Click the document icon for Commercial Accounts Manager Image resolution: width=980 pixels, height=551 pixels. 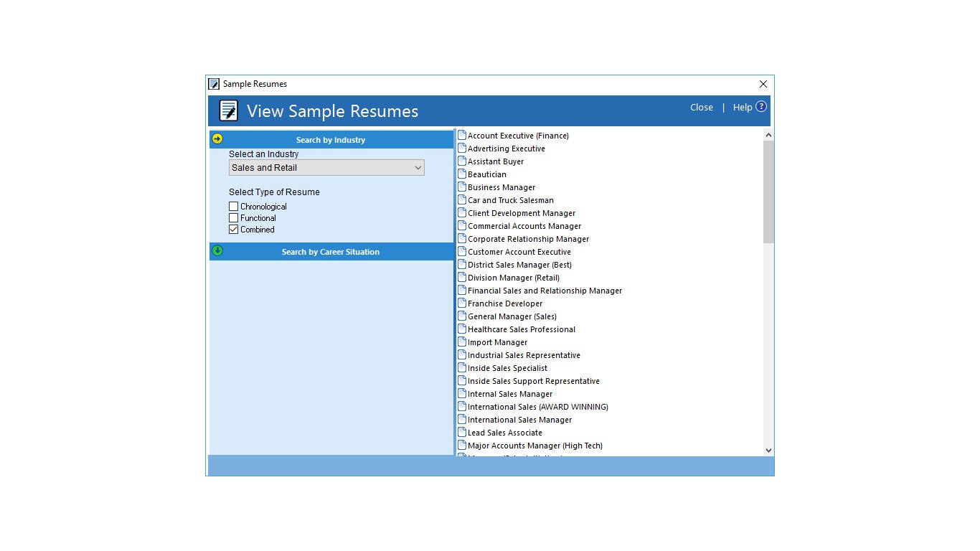[462, 225]
